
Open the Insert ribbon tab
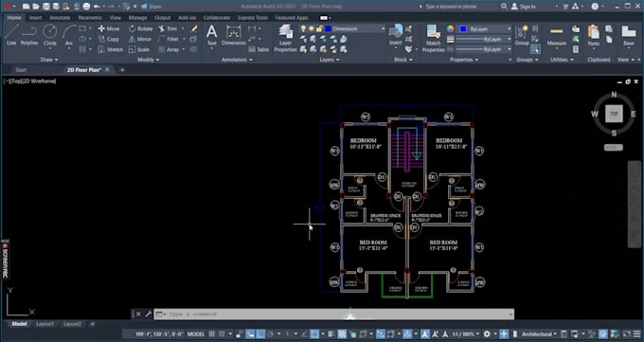pos(35,18)
